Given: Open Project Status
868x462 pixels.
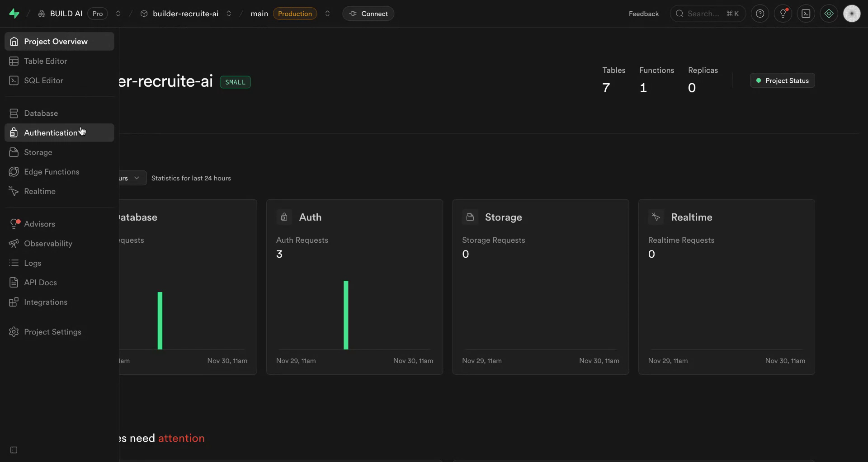Looking at the screenshot, I should [x=782, y=80].
